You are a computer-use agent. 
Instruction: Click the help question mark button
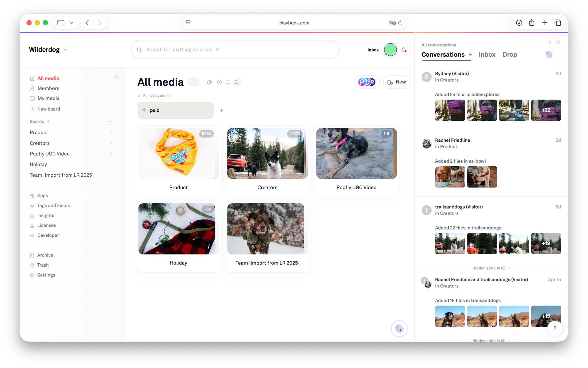click(555, 328)
